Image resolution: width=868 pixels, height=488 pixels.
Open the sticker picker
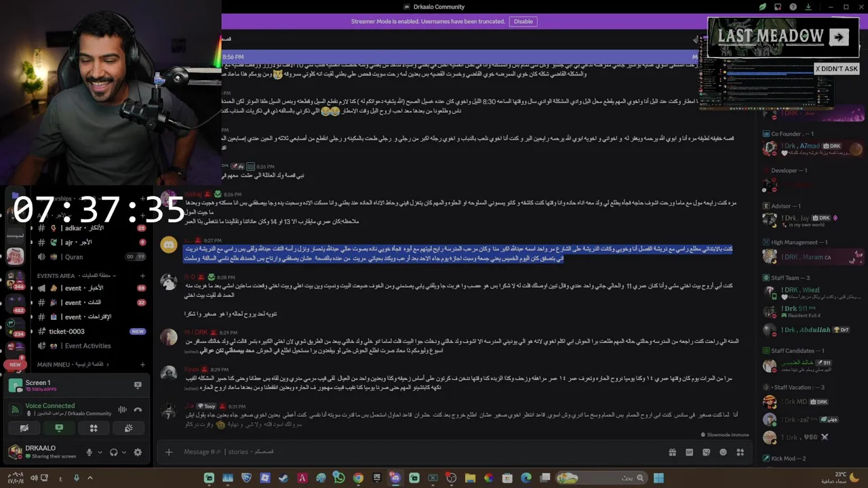706,452
